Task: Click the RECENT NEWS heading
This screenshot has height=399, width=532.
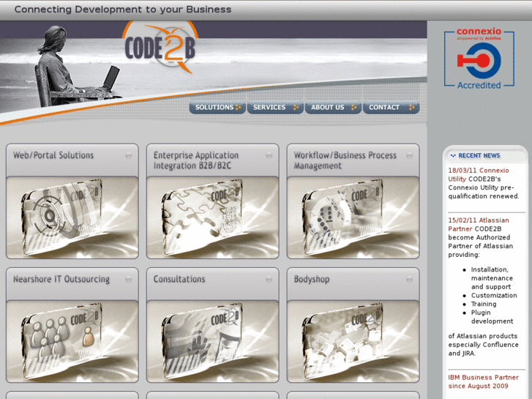Action: (x=479, y=155)
